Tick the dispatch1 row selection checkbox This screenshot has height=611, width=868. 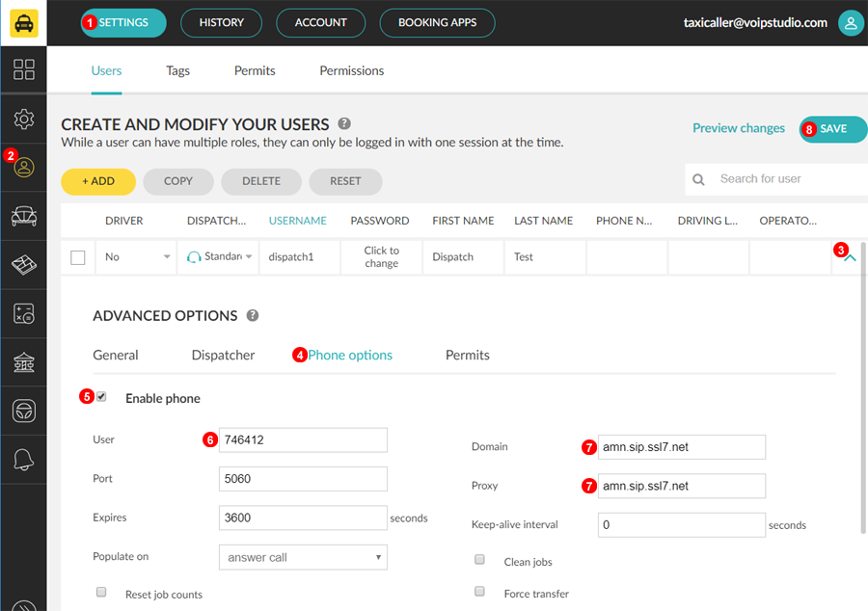point(78,257)
